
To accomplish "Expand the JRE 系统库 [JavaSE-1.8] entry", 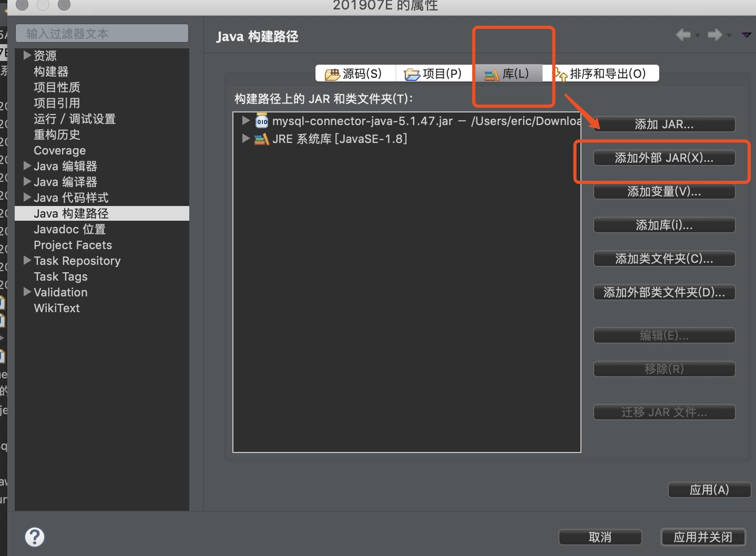I will point(246,138).
